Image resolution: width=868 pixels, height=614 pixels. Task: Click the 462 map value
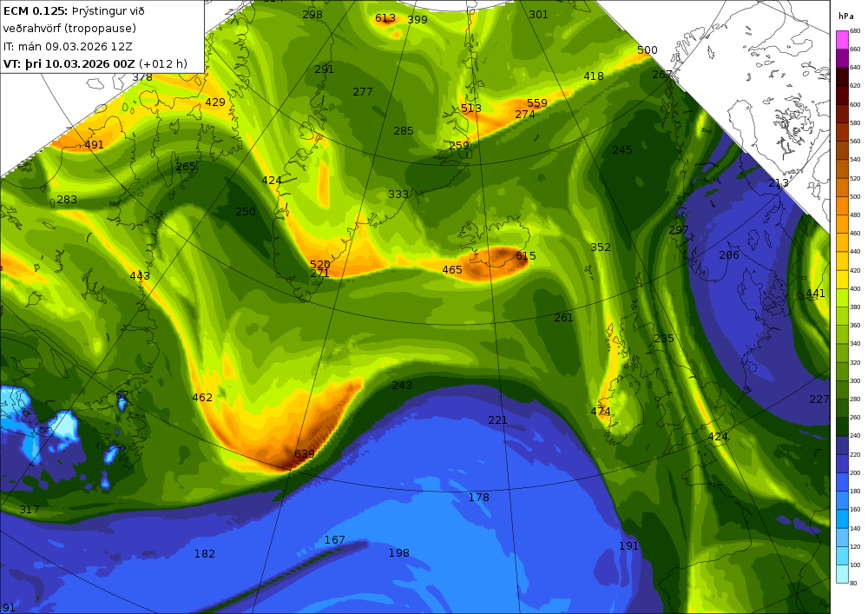pyautogui.click(x=202, y=398)
